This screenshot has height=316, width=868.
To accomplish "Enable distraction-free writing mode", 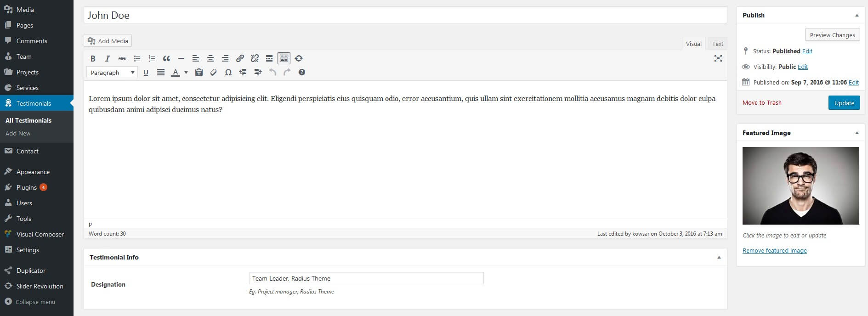I will coord(718,58).
